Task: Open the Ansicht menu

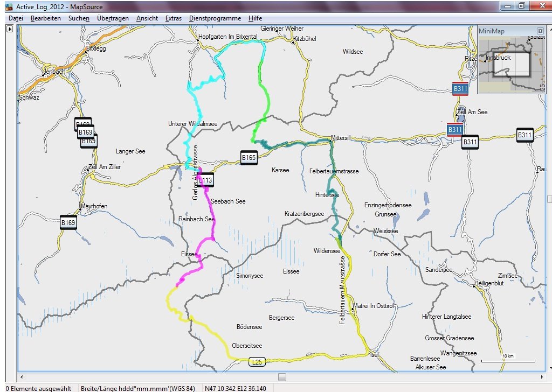Action: [x=147, y=18]
